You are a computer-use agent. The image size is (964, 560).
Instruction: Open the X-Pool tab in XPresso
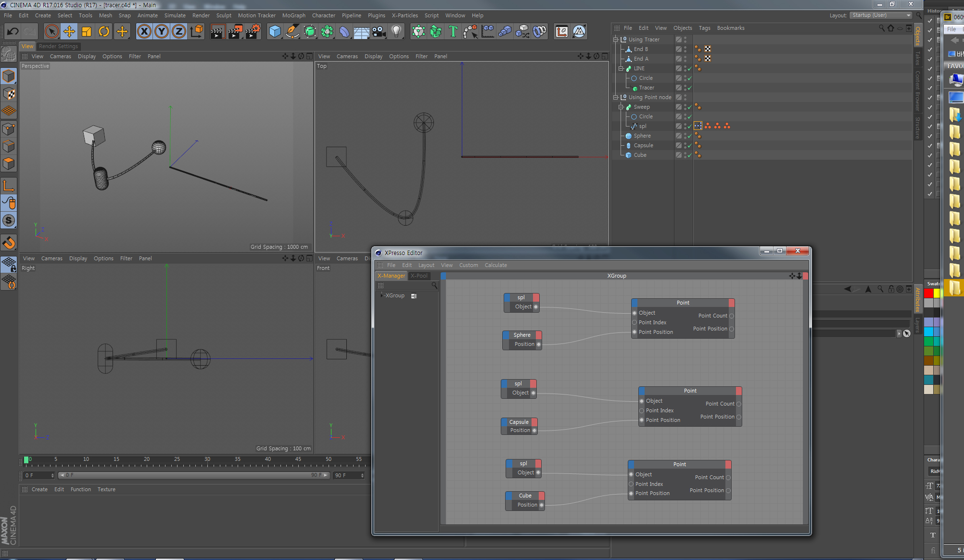click(419, 275)
